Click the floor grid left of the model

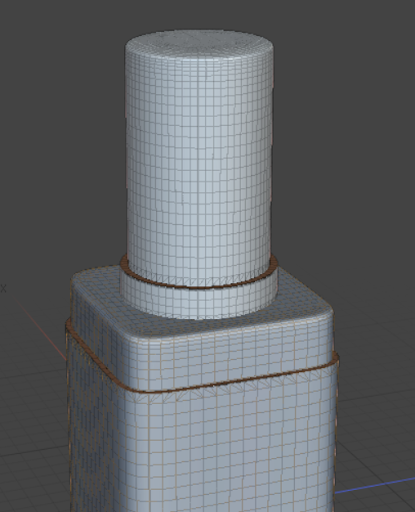tap(33, 417)
